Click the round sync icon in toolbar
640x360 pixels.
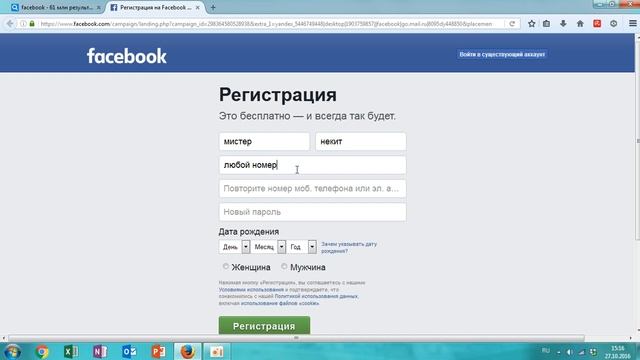pyautogui.click(x=613, y=24)
